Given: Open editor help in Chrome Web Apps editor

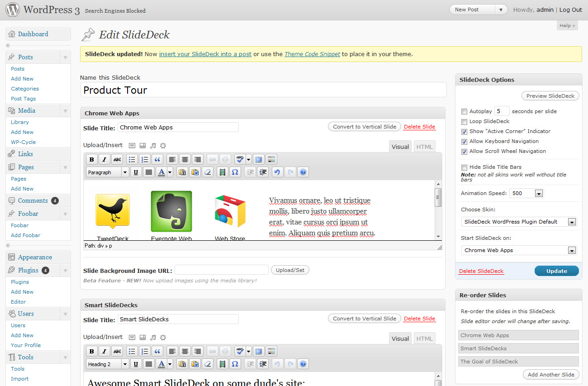Looking at the screenshot, I should pyautogui.click(x=303, y=172).
